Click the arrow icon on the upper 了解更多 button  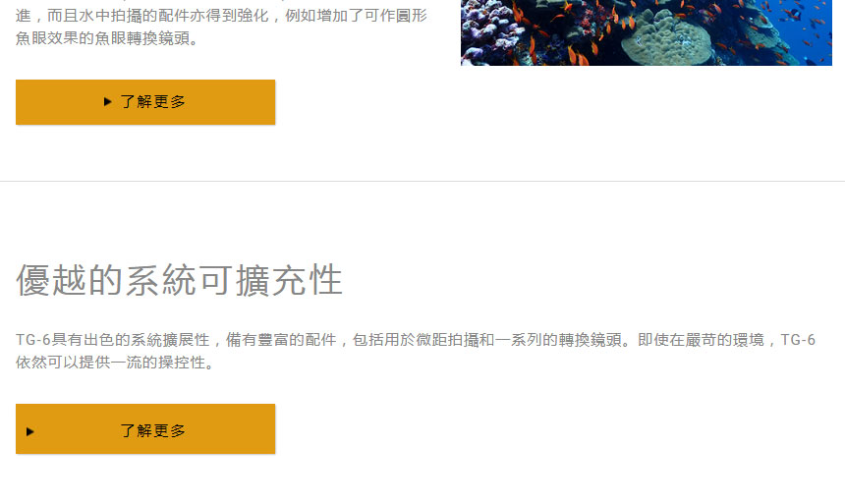point(107,101)
